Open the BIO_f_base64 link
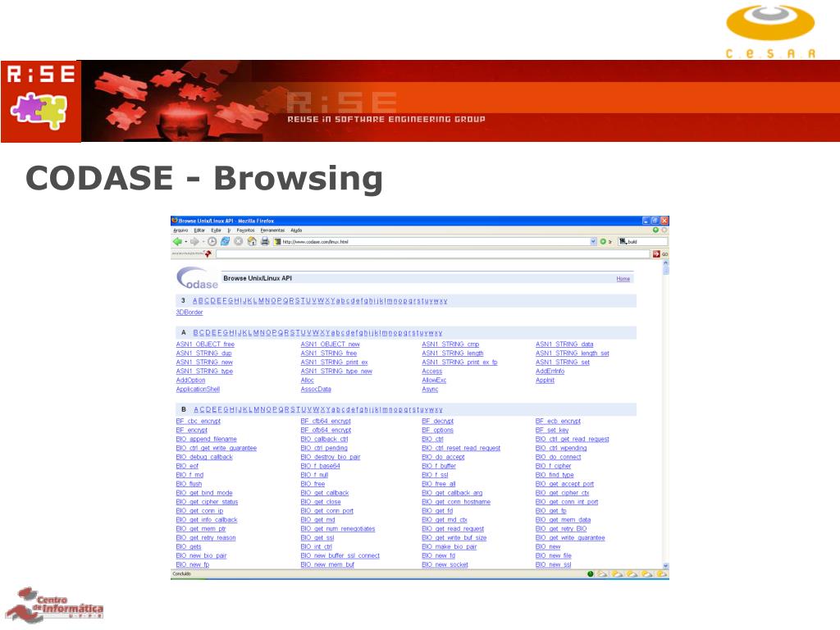 tap(321, 466)
